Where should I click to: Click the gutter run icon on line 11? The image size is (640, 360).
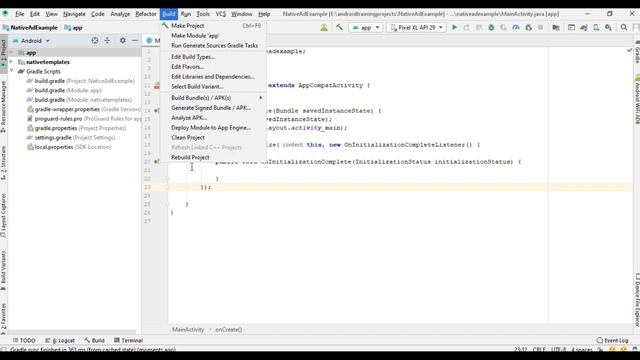click(x=157, y=86)
